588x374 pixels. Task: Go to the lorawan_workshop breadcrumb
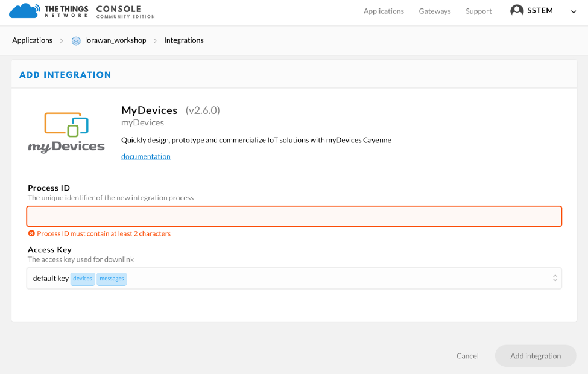coord(115,40)
